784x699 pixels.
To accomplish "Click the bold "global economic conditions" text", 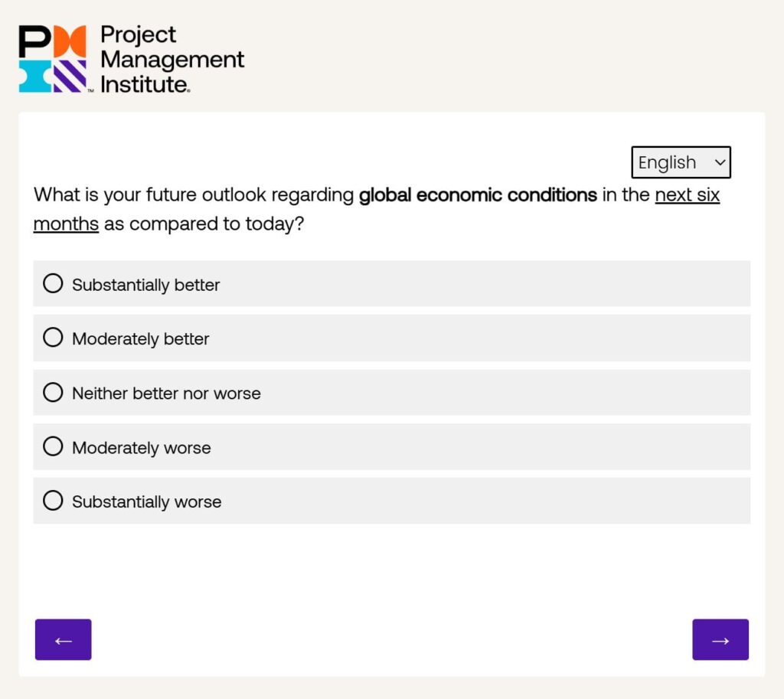I will point(478,194).
